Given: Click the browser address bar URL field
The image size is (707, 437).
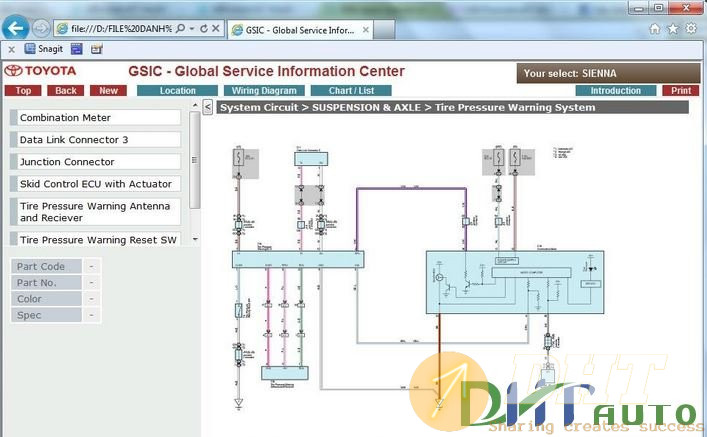Looking at the screenshot, I should pyautogui.click(x=121, y=28).
